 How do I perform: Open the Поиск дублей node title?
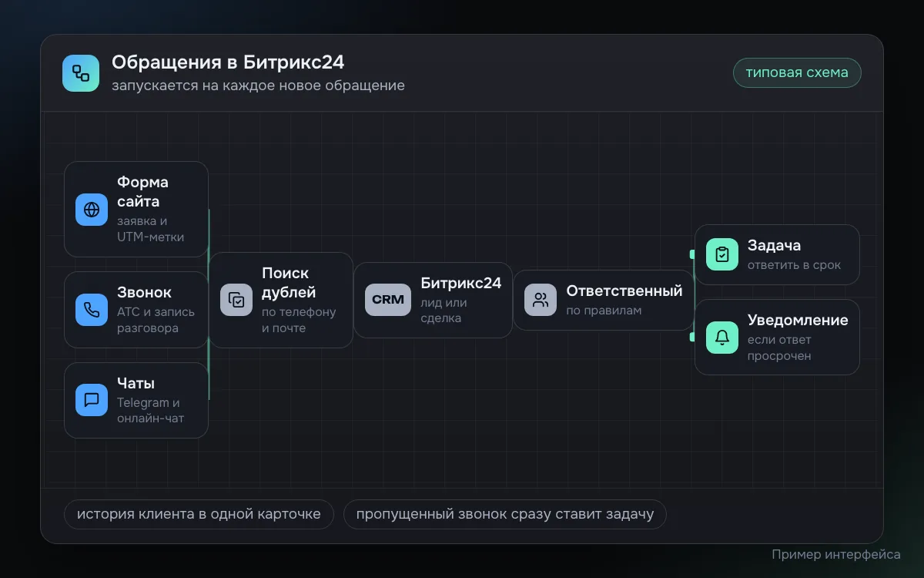tap(289, 283)
